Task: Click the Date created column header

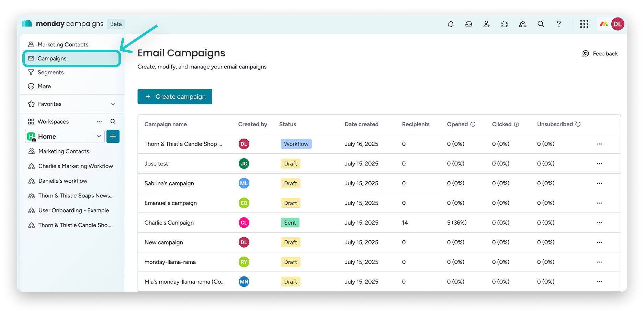Action: pos(361,124)
